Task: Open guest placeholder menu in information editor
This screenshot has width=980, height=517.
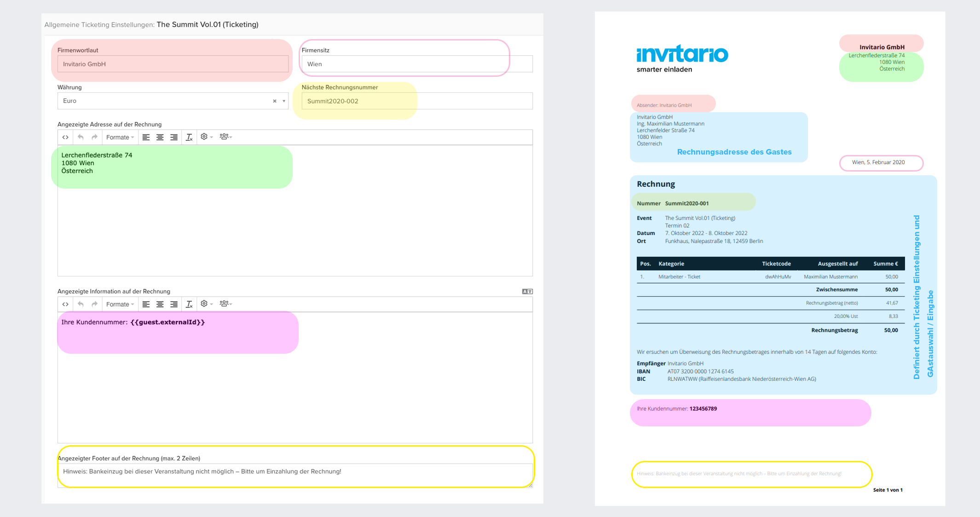Action: 225,304
